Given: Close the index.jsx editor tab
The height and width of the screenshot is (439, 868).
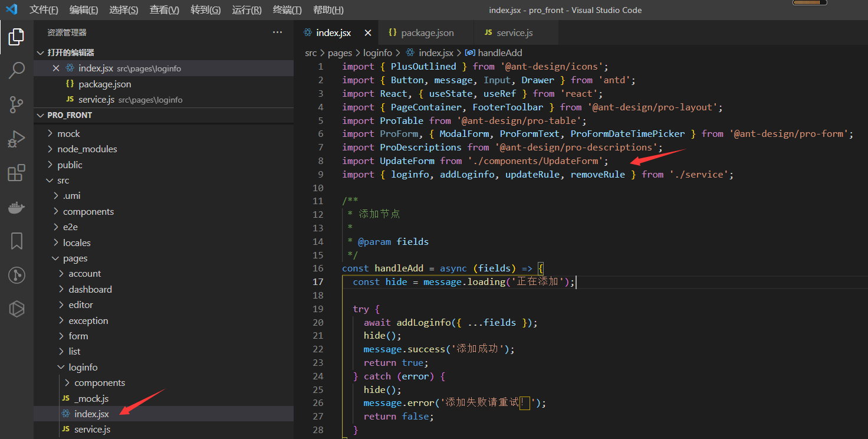Looking at the screenshot, I should 368,33.
